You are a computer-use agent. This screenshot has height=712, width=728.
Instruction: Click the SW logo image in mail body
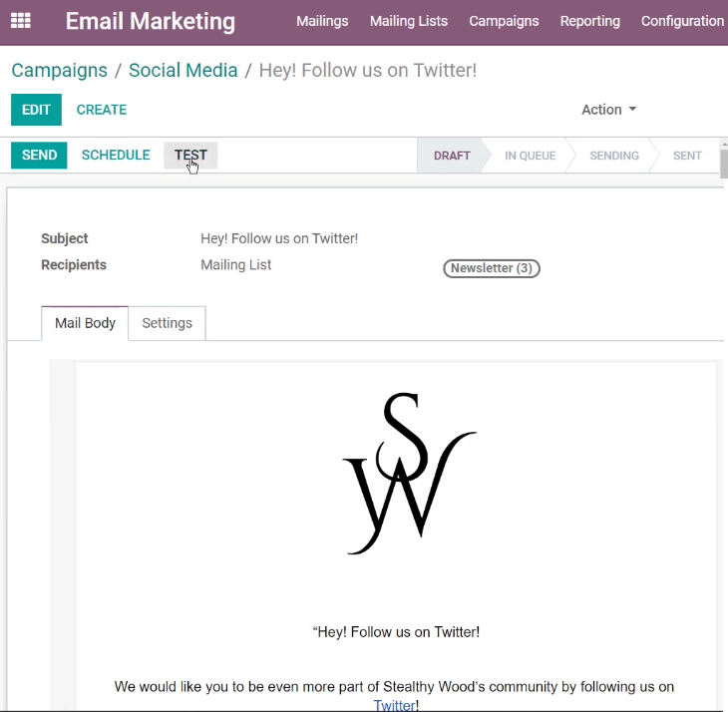[409, 474]
